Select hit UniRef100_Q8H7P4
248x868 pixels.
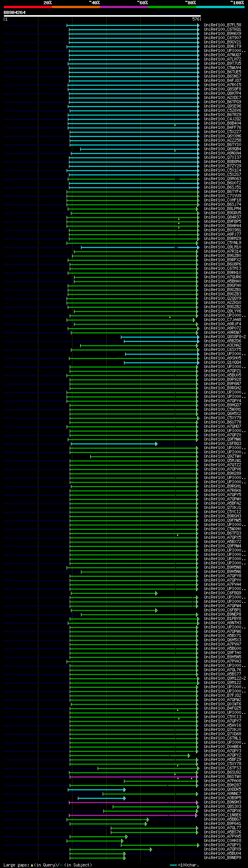point(222,94)
